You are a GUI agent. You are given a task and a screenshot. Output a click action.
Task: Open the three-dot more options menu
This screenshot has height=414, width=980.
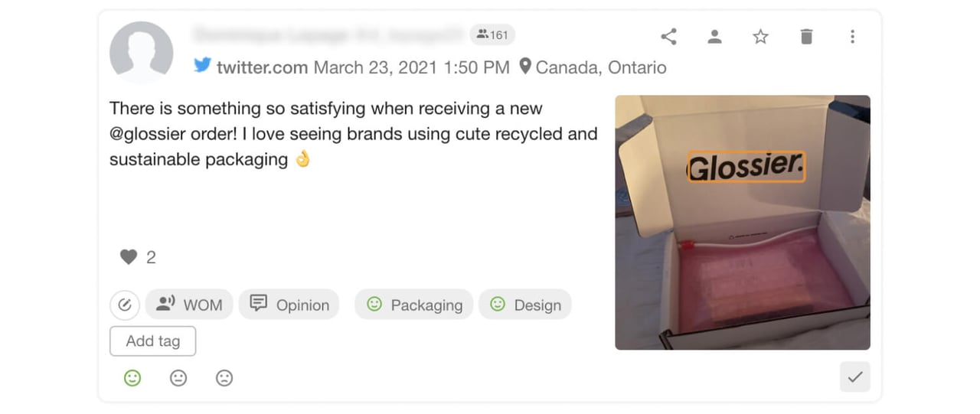pyautogui.click(x=852, y=37)
